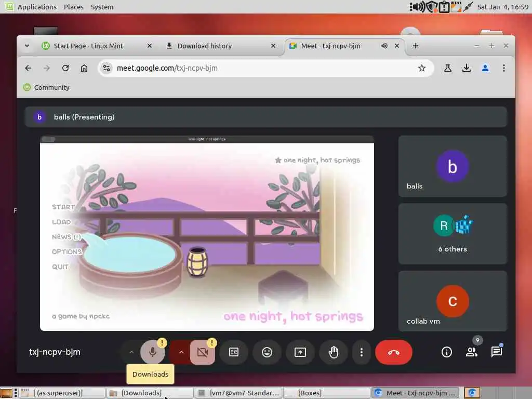This screenshot has width=532, height=399.
Task: Open the Community bookmark
Action: 46,87
